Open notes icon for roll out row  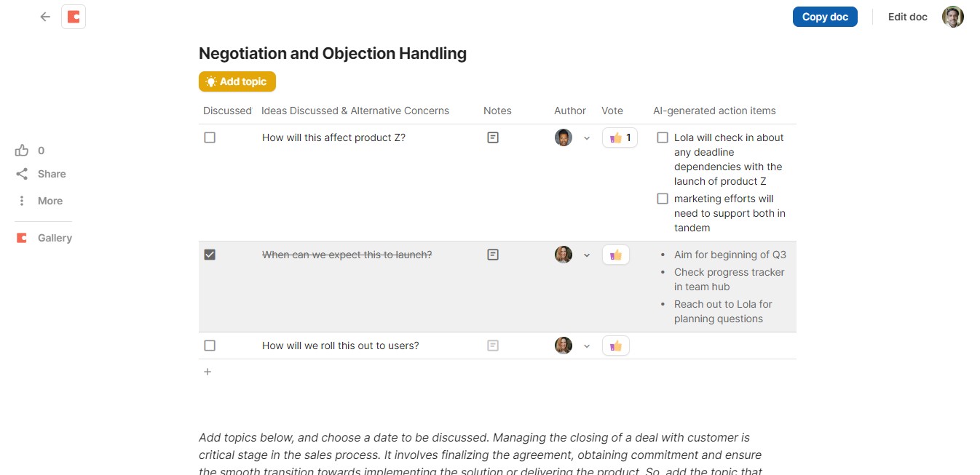coord(493,346)
